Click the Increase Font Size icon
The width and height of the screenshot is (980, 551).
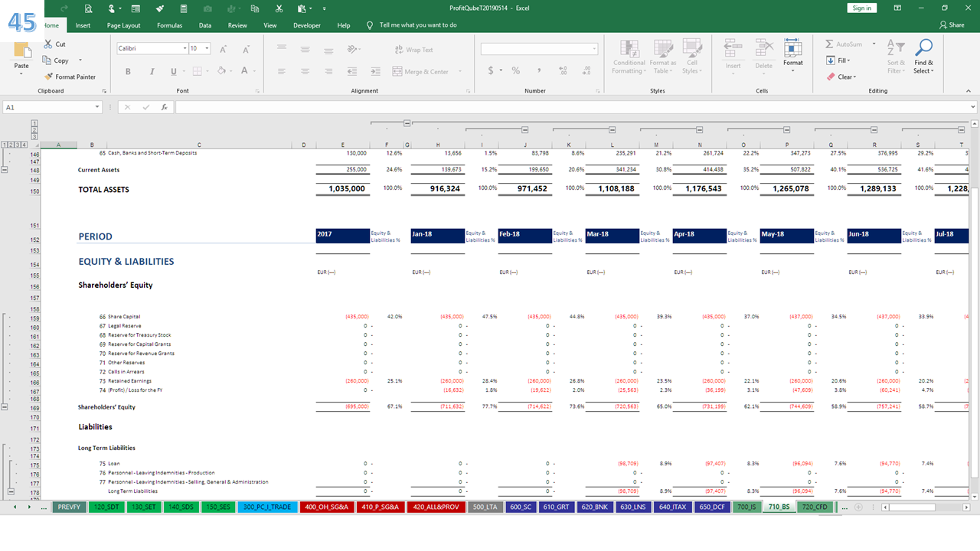tap(224, 49)
